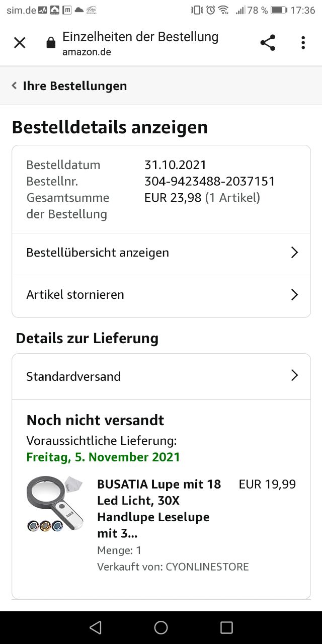The width and height of the screenshot is (322, 644).
Task: Tap the battery status icon
Action: click(x=279, y=10)
